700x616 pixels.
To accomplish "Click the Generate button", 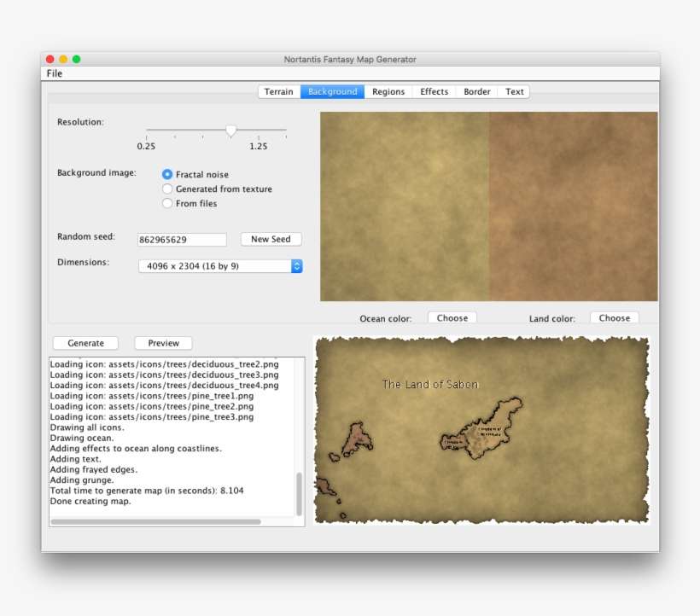I will click(x=85, y=342).
